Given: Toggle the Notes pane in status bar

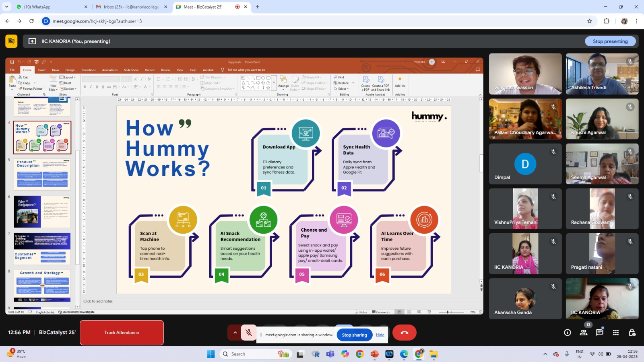Looking at the screenshot, I should coord(361,312).
